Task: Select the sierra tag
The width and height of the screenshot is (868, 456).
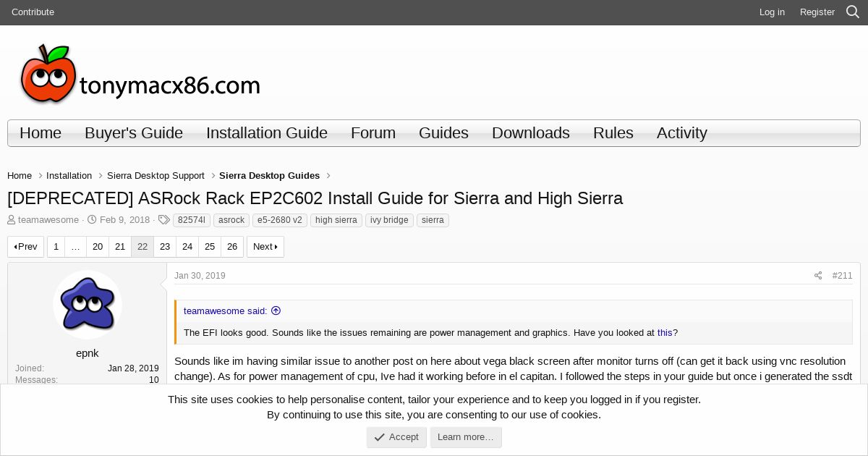Action: tap(433, 220)
